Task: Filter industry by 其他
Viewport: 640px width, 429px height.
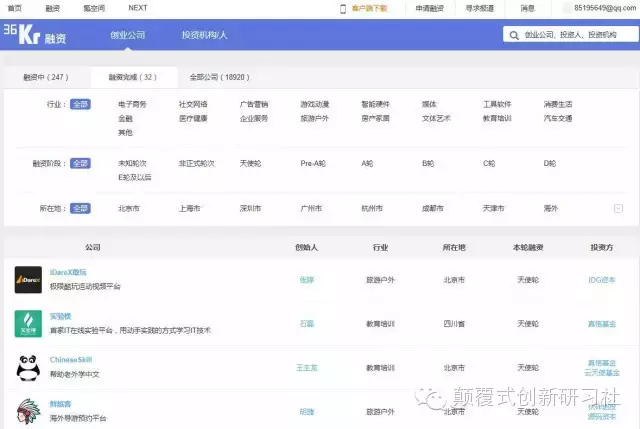Action: [x=125, y=132]
